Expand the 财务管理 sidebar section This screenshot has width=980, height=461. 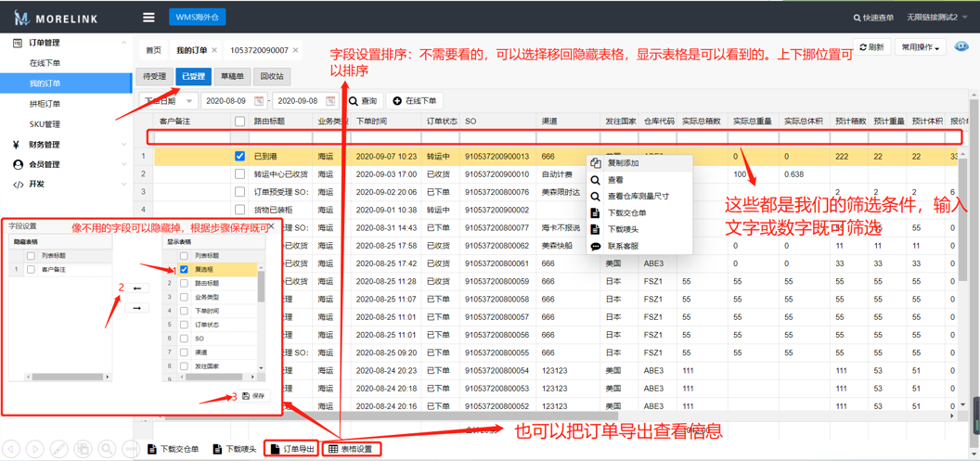pyautogui.click(x=67, y=145)
